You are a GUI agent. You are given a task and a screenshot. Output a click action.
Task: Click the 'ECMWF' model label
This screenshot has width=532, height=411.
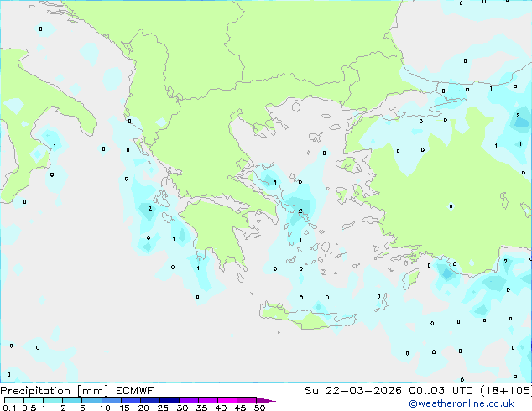click(135, 391)
